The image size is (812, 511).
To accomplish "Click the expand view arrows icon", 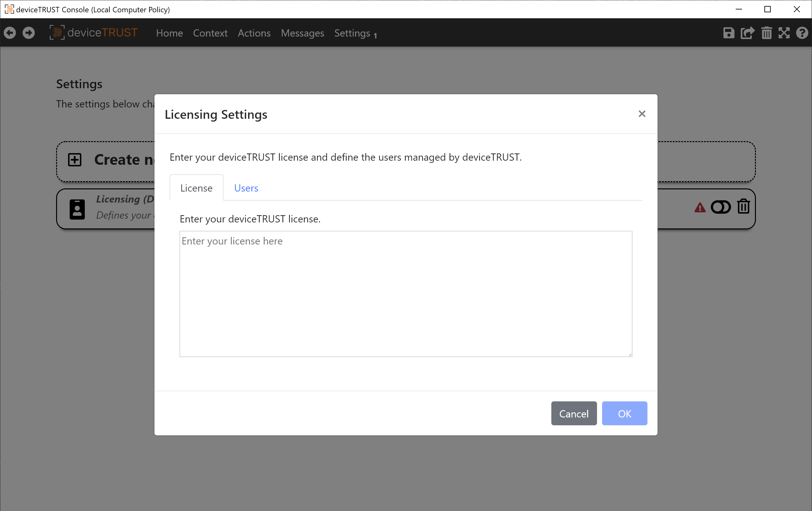I will coord(784,33).
